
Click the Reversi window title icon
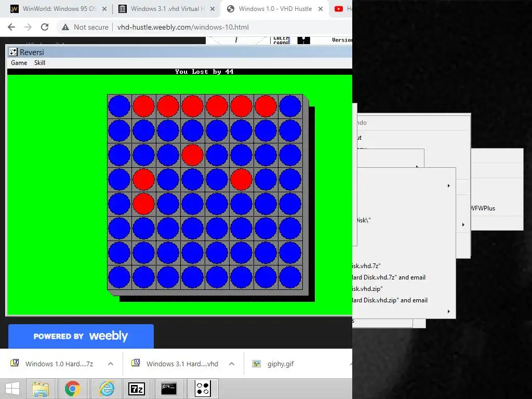[13, 52]
